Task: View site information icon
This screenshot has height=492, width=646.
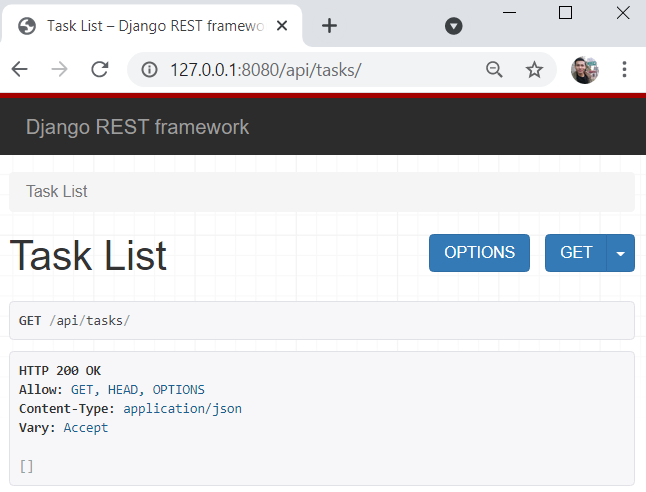Action: (x=149, y=70)
